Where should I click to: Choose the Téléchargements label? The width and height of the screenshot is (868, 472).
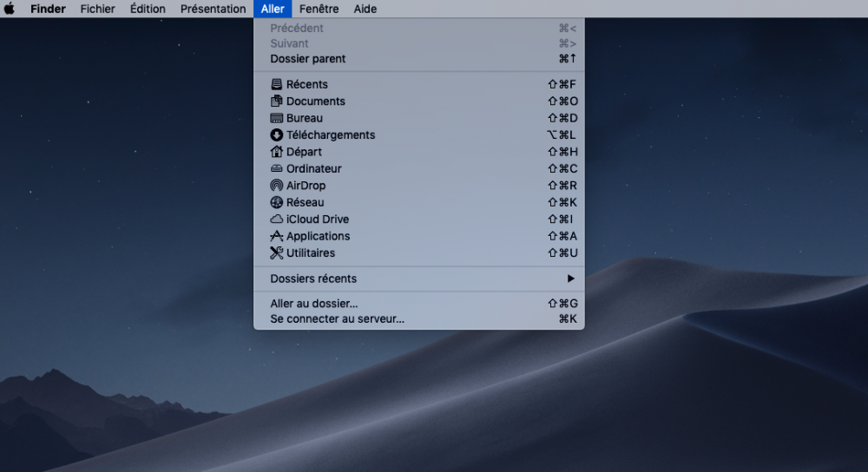[x=331, y=135]
